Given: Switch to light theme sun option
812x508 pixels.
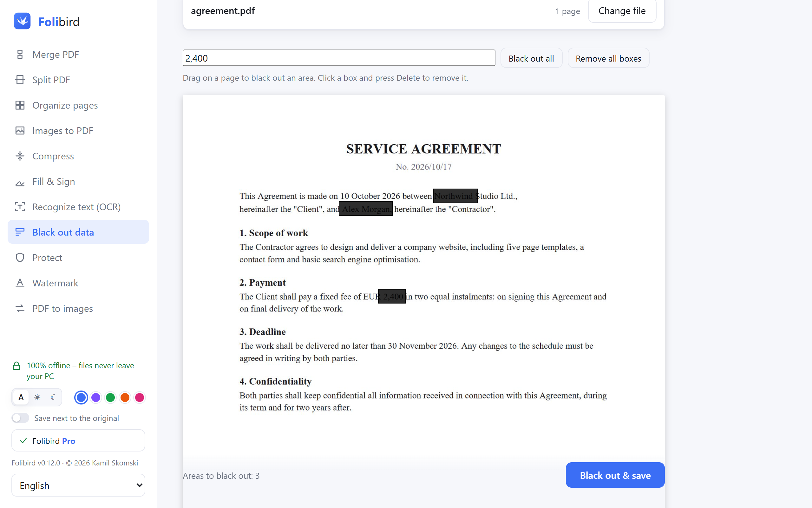Looking at the screenshot, I should pos(37,398).
